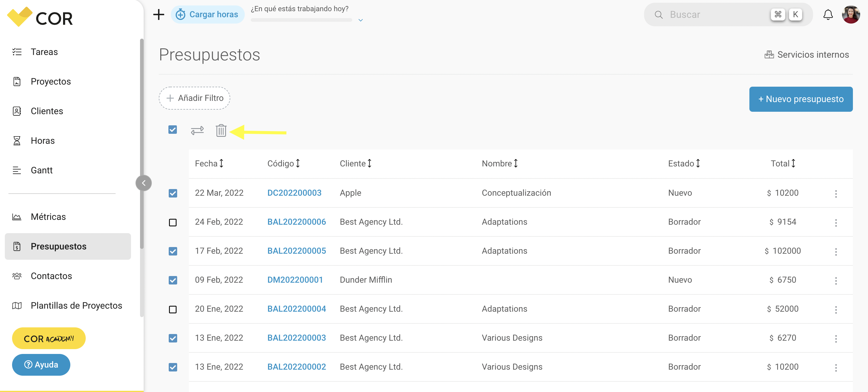The image size is (868, 392).
Task: Open the user profile avatar
Action: coord(851,14)
